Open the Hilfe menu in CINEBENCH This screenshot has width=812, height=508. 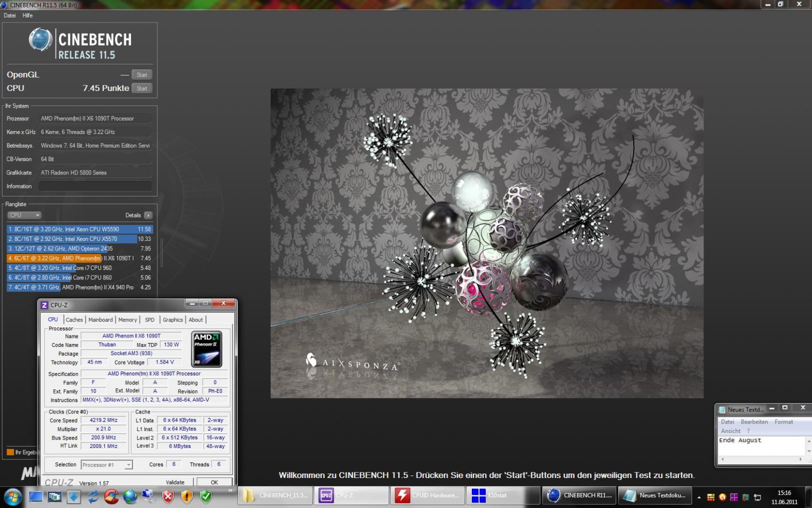pos(27,15)
